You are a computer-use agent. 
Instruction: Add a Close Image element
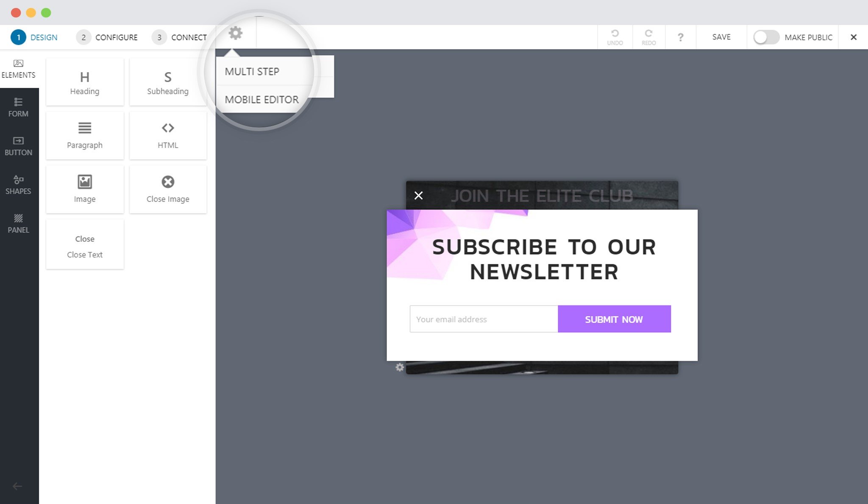168,190
